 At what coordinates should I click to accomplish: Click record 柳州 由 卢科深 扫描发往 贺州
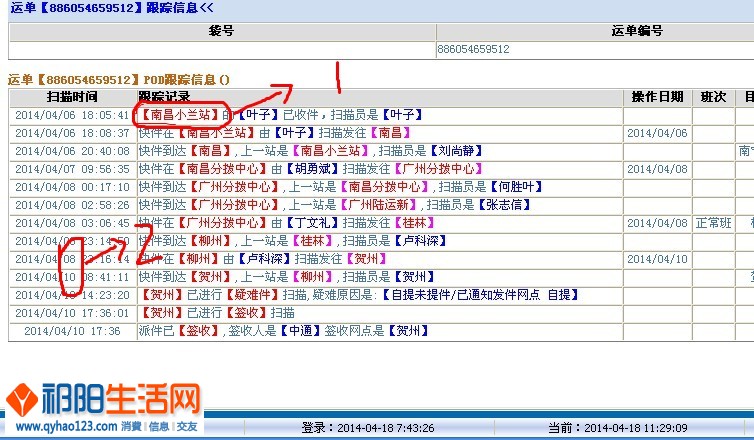[263, 259]
